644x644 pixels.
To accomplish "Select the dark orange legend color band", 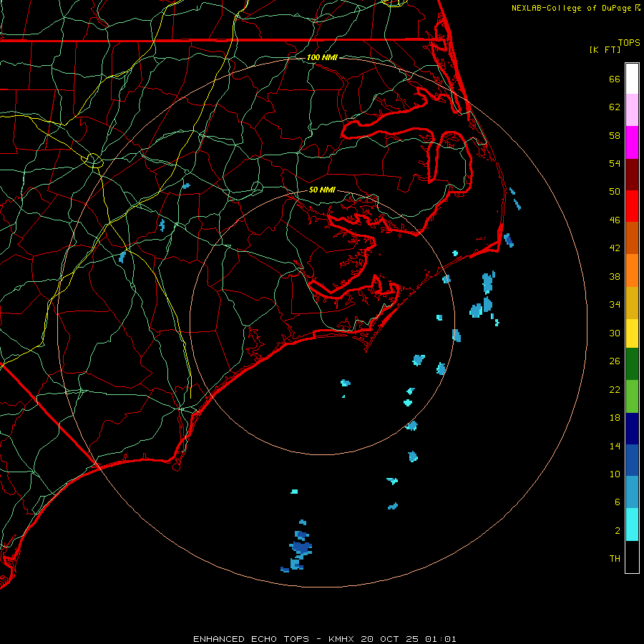I will [x=632, y=238].
